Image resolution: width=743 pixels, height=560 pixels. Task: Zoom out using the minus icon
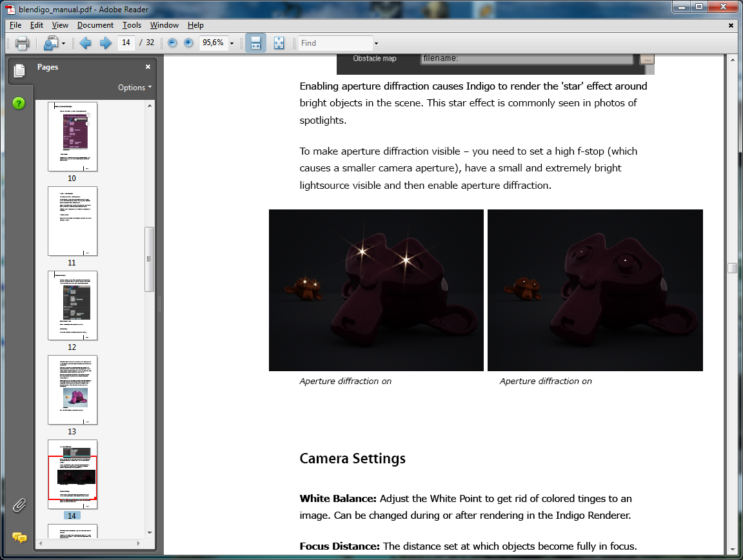click(x=172, y=43)
